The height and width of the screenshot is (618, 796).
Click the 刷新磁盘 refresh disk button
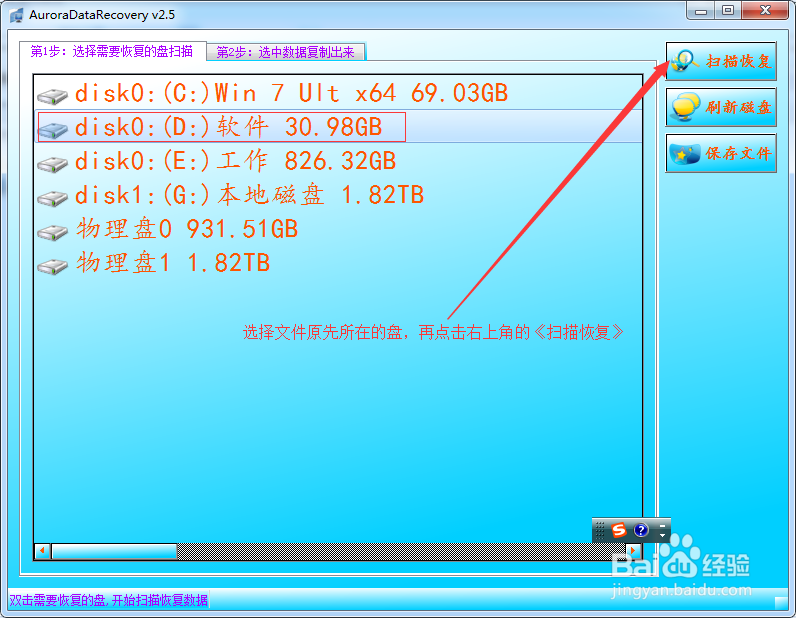721,107
